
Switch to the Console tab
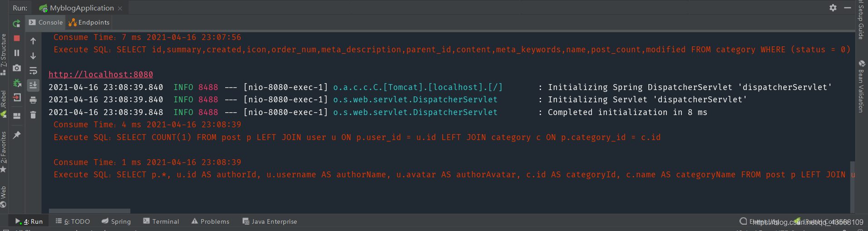coord(46,22)
